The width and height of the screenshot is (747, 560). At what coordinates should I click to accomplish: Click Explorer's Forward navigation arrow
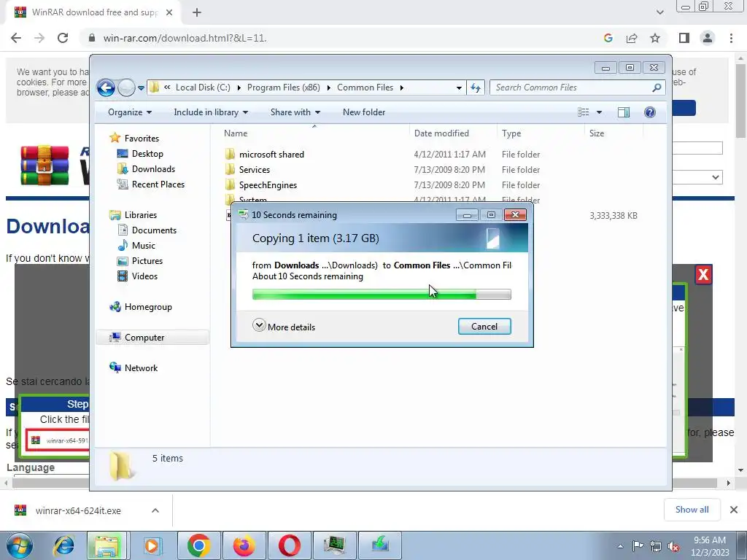(126, 87)
